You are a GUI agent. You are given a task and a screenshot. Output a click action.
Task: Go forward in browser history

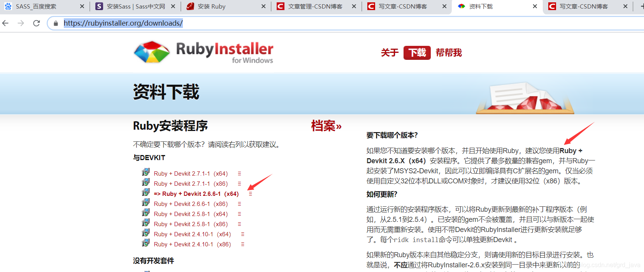point(21,23)
